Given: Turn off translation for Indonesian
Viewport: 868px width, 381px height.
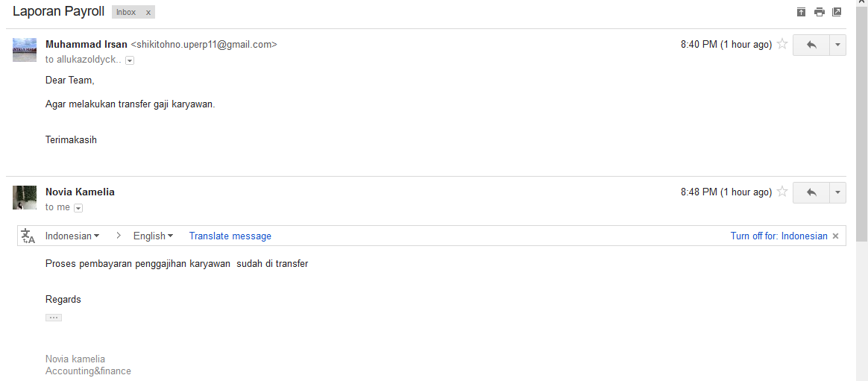Looking at the screenshot, I should tap(779, 236).
